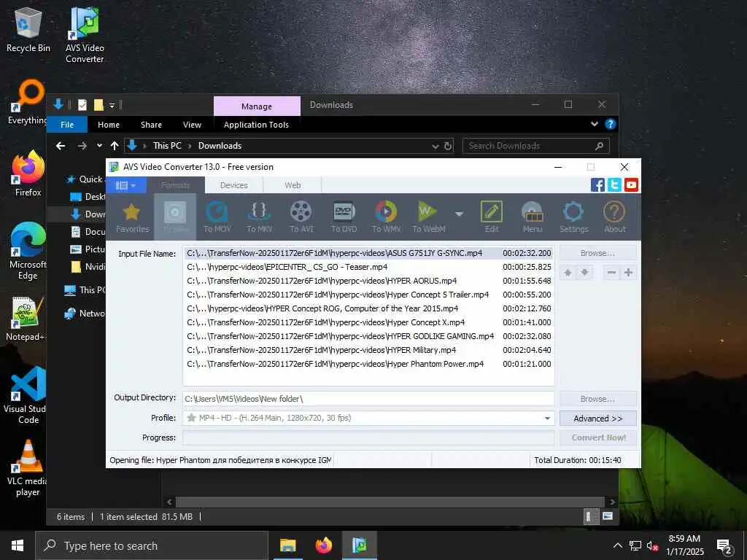Select the To MOV format icon
Viewport: 747px width, 560px height.
[x=217, y=217]
